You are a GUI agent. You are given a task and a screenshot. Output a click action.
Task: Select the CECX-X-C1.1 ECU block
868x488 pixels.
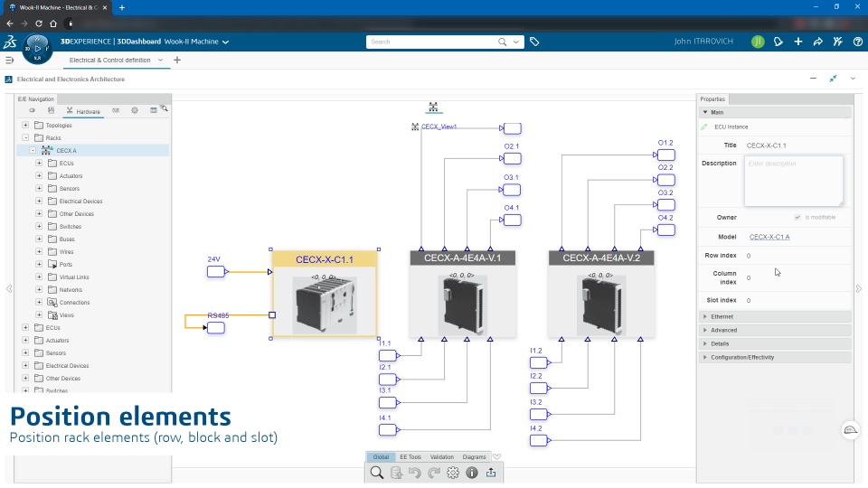tap(325, 294)
